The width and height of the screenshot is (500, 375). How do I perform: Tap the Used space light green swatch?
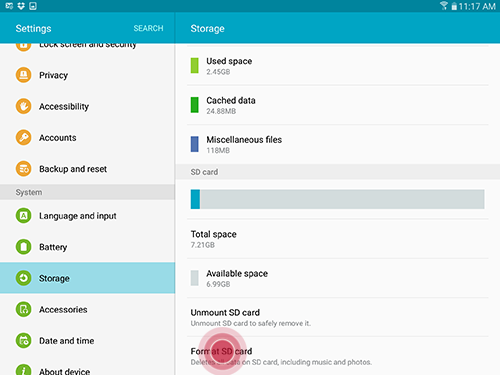[x=194, y=66]
